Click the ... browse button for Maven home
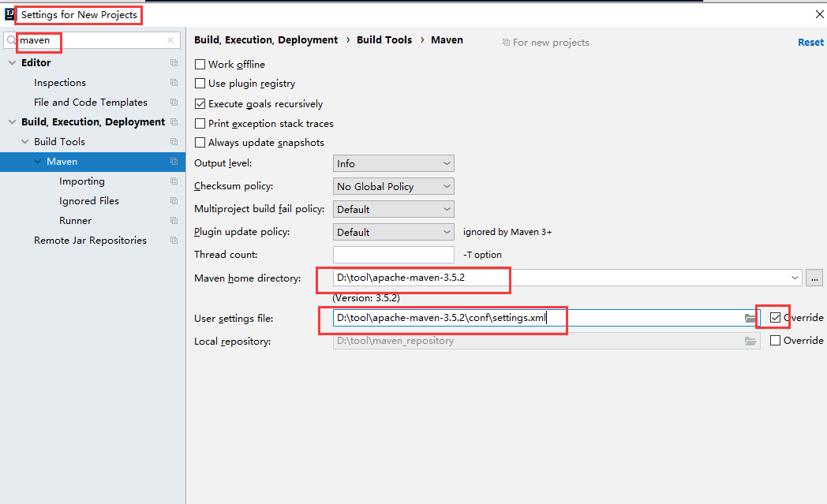This screenshot has width=827, height=504. click(x=814, y=278)
